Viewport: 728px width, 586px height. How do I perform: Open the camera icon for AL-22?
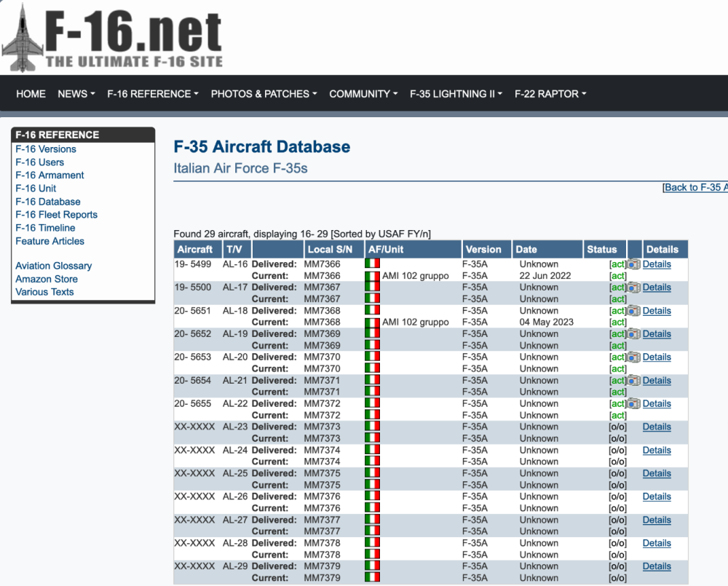(633, 404)
